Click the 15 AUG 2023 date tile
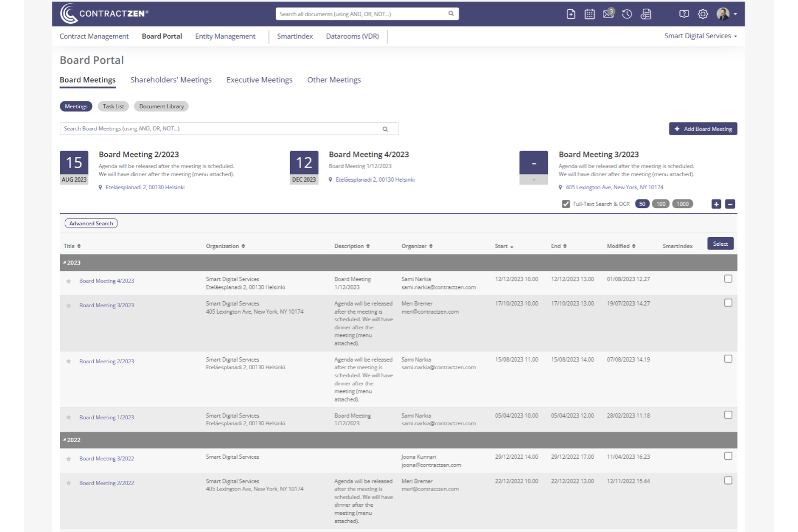This screenshot has height=532, width=798. (x=74, y=168)
